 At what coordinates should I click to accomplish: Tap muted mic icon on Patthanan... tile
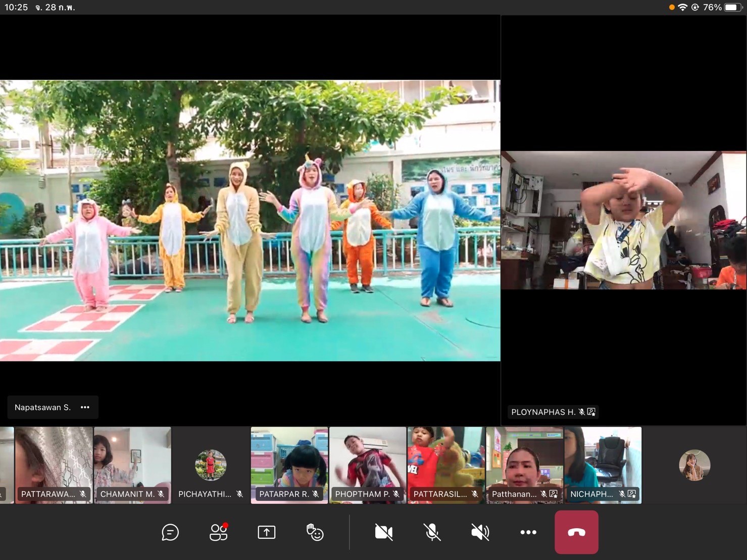click(x=543, y=494)
